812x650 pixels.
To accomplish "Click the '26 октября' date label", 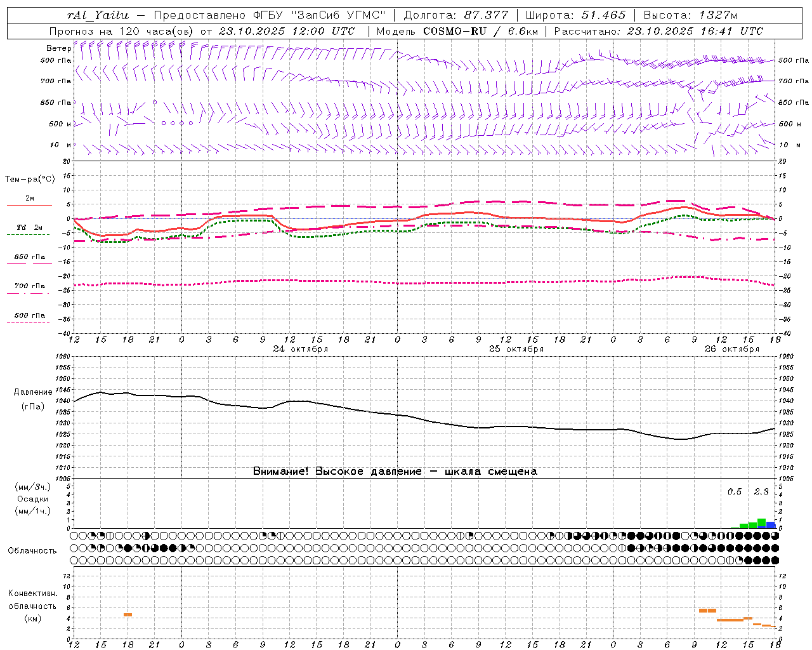I will coord(732,349).
